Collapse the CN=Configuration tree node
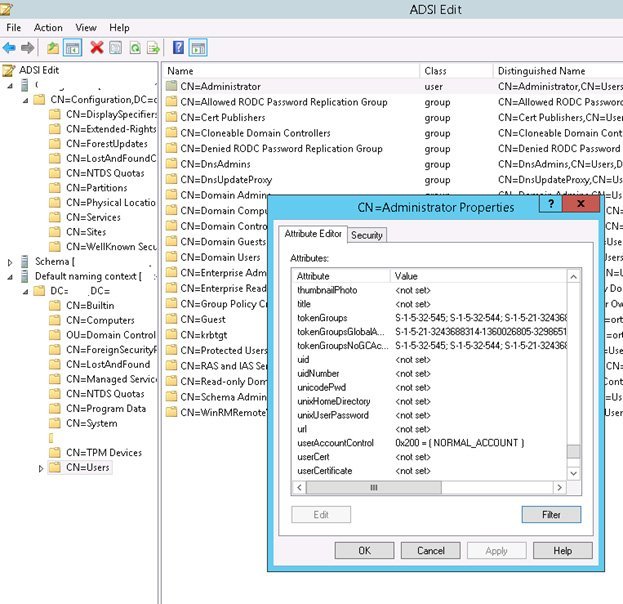Screen dimensions: 623x604 point(25,100)
